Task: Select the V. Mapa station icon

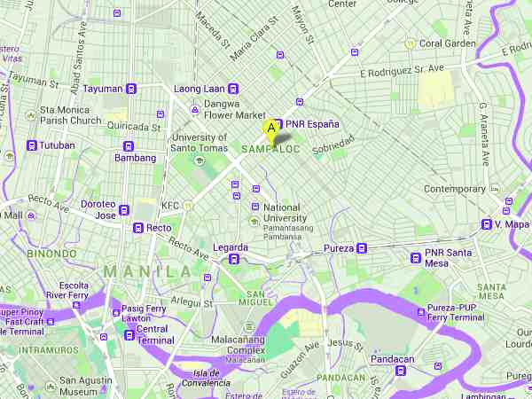Action: coord(487,224)
